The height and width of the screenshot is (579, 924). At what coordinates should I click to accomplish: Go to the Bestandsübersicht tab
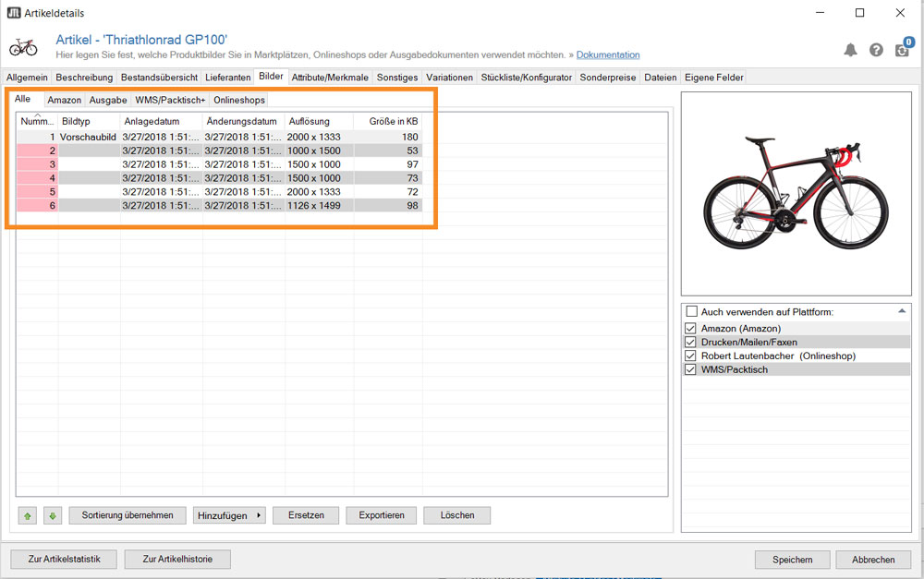tap(159, 78)
